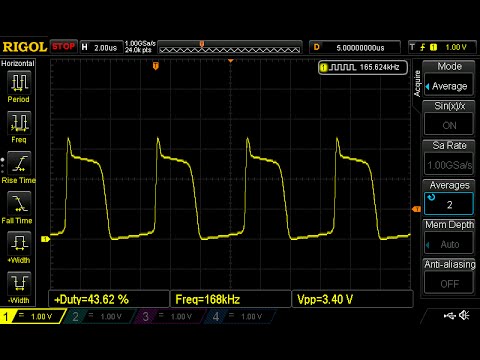The image size is (480, 360).
Task: Open the acquisition Mode Average selector
Action: click(449, 86)
